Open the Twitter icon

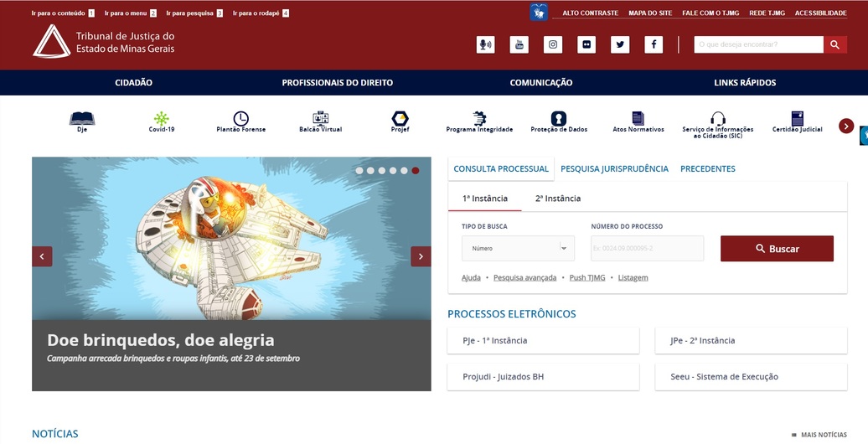(620, 45)
